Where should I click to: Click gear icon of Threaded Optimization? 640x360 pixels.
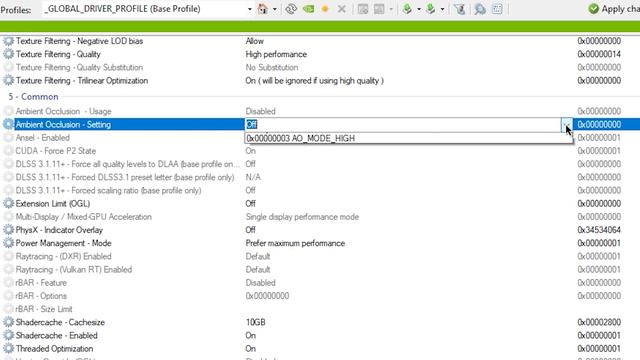tap(8, 349)
